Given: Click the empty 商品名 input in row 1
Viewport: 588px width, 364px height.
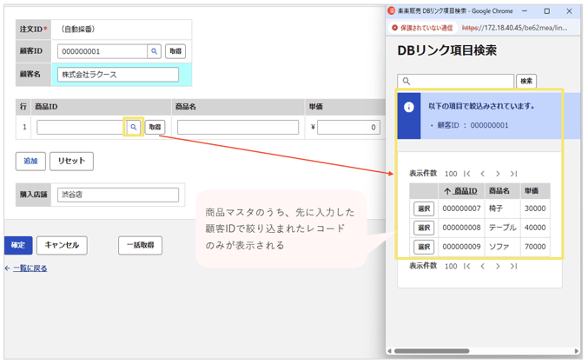Looking at the screenshot, I should 238,127.
